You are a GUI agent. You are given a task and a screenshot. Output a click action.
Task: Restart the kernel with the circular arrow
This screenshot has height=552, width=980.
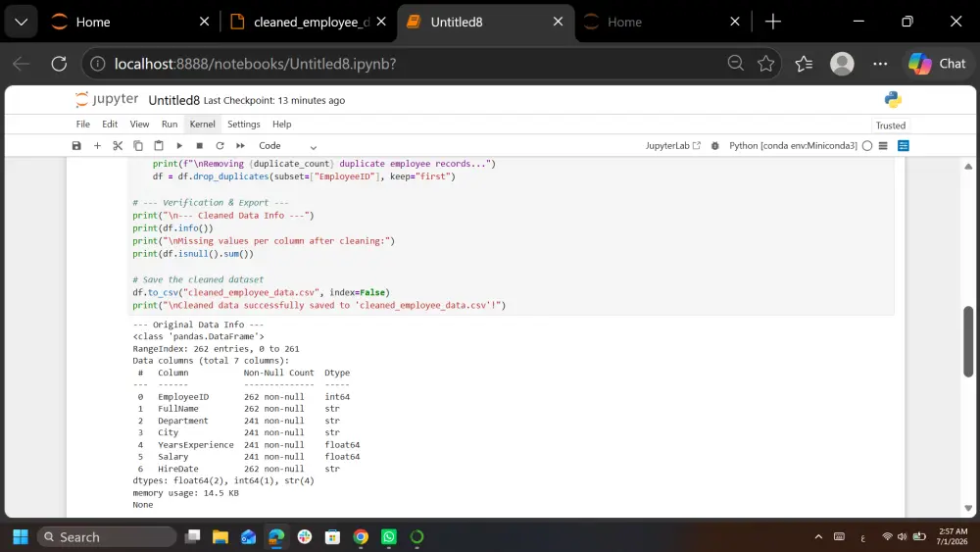pyautogui.click(x=220, y=146)
